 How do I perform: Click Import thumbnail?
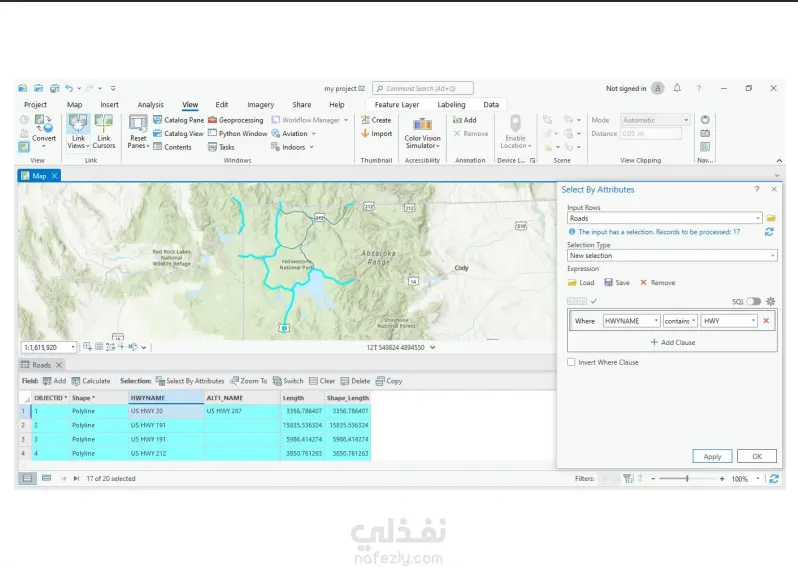click(376, 133)
